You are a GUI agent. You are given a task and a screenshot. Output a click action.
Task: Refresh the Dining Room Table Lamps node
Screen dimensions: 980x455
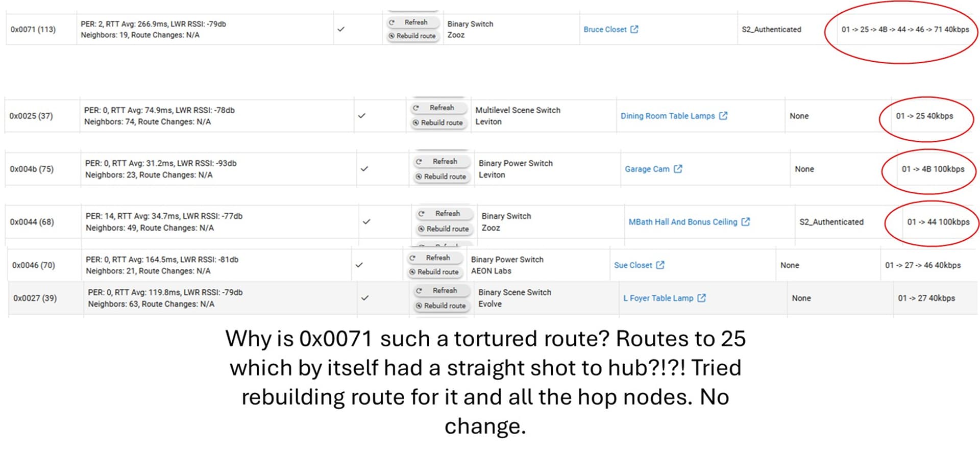[x=439, y=108]
